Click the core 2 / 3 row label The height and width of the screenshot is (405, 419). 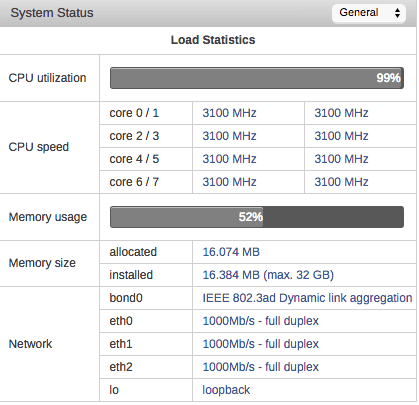click(x=134, y=136)
